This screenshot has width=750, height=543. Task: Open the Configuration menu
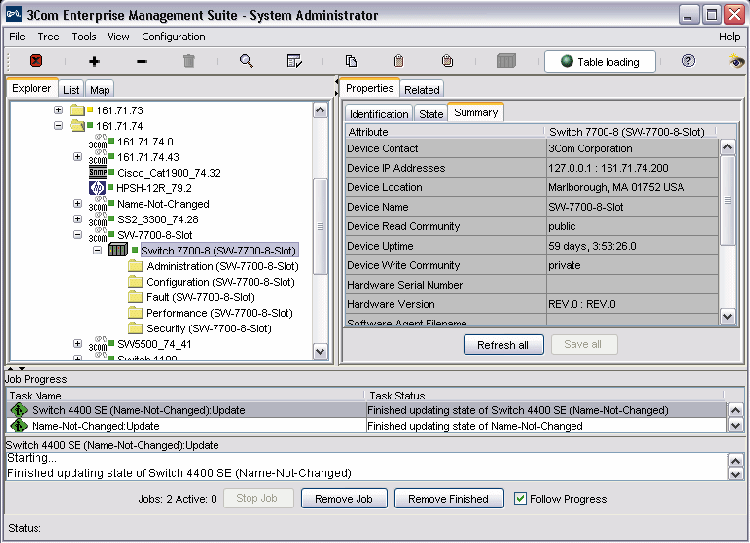173,37
